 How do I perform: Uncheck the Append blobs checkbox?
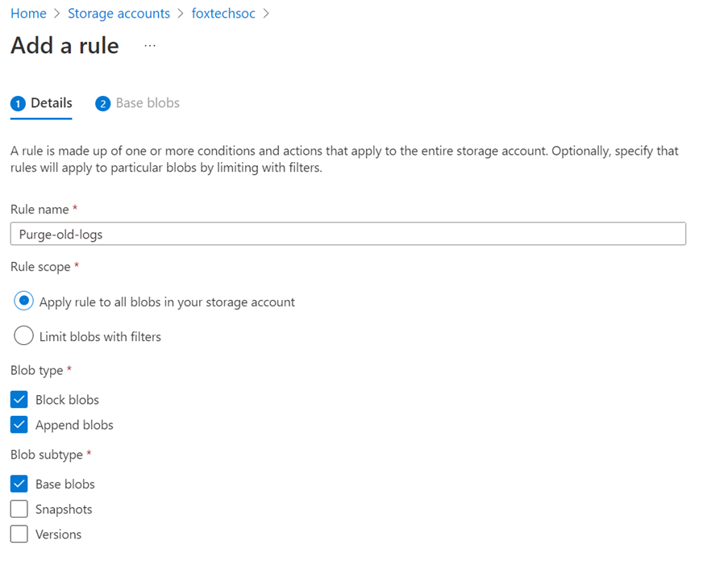[18, 425]
